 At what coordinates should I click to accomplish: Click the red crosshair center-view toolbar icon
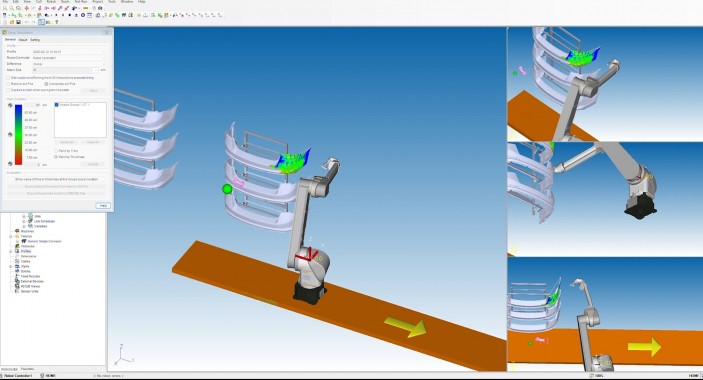27,8
